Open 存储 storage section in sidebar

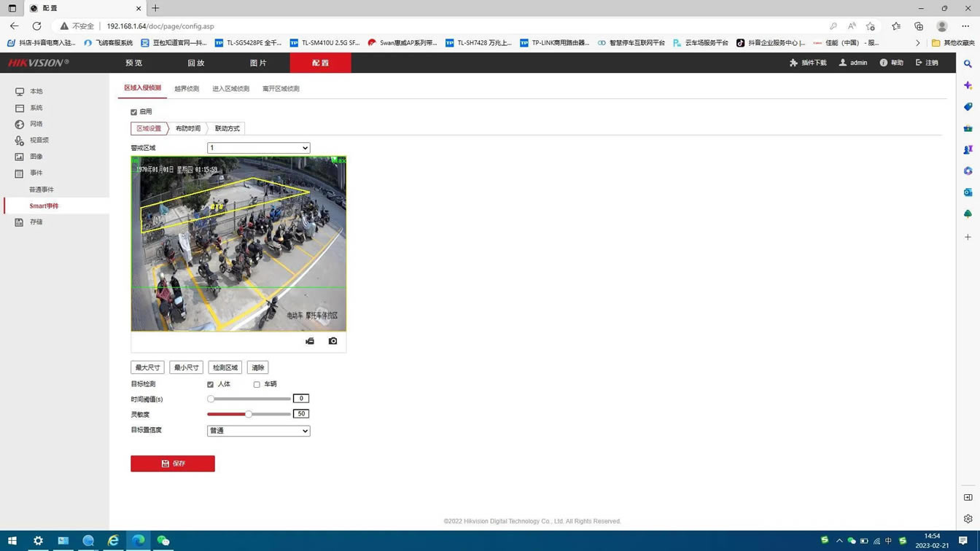click(x=36, y=222)
